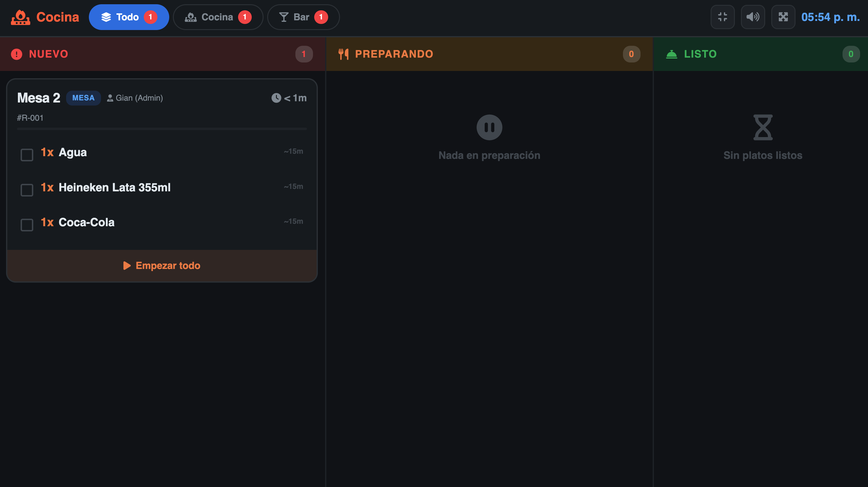Check the Heineken Lata 355ml checkbox
Screen dimensions: 868x487
27,190
